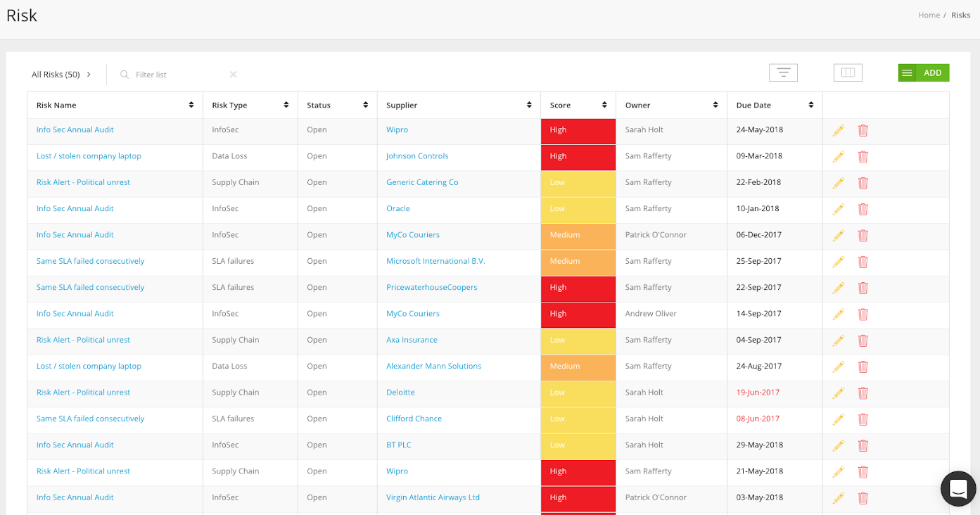Click edit pencil for Wipro 24-May-2018 risk
This screenshot has width=980, height=515.
(838, 130)
